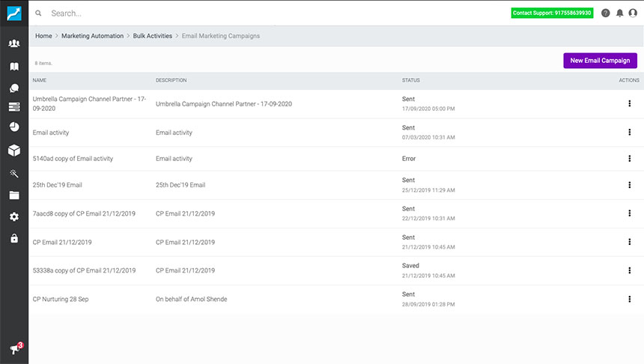The height and width of the screenshot is (364, 644).
Task: Open the user profile avatar menu
Action: tap(633, 13)
